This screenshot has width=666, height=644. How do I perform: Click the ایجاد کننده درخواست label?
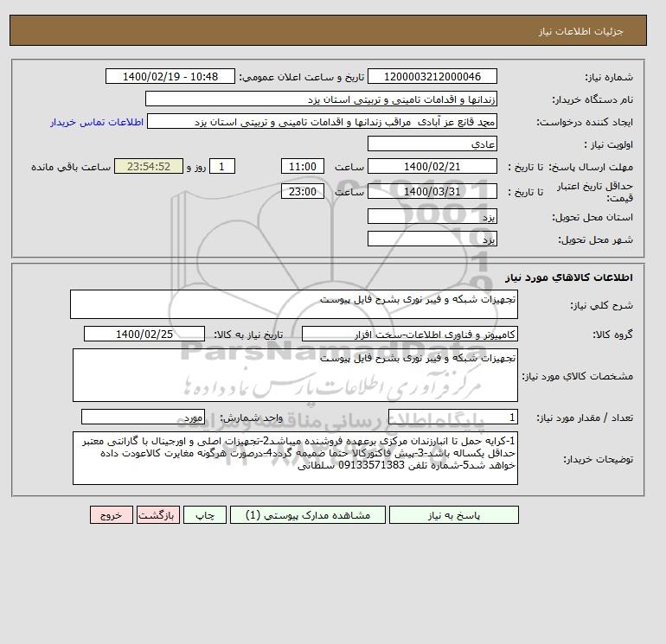point(585,122)
